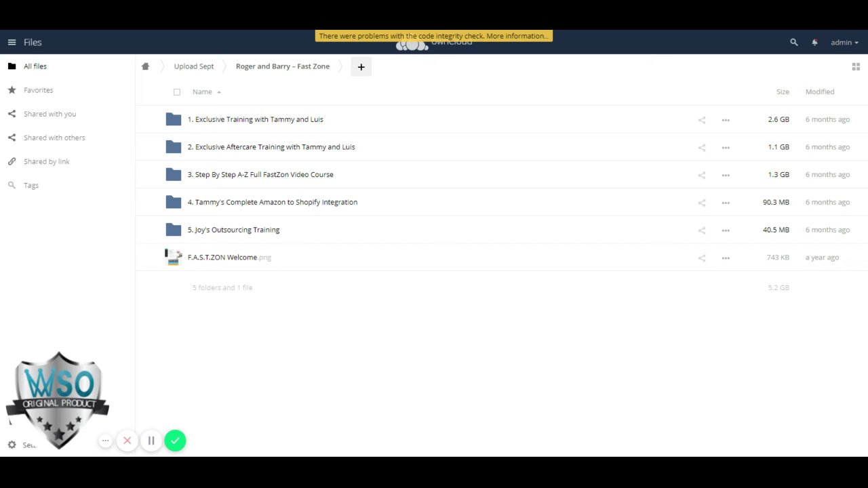Share 5. Joy's Outsourcing Training folder
Image resolution: width=868 pixels, height=488 pixels.
pos(702,230)
